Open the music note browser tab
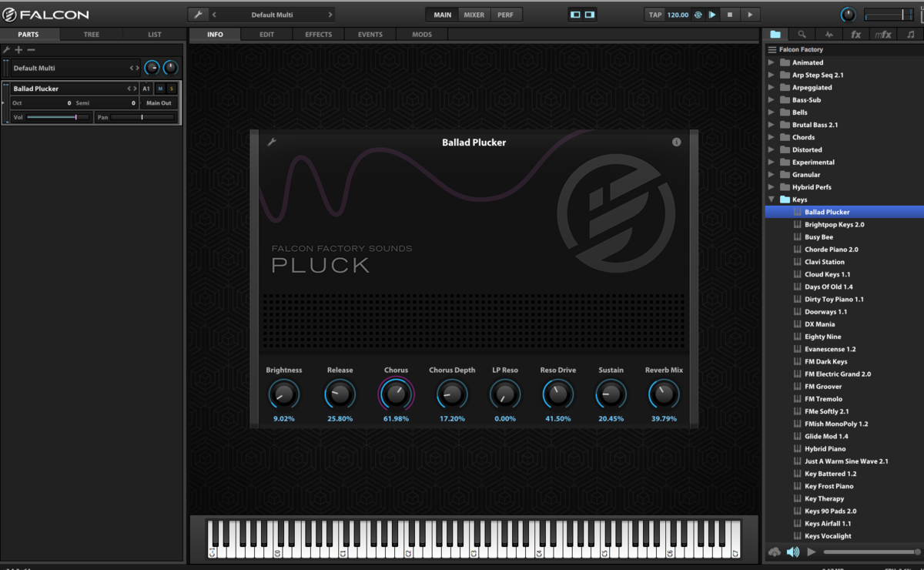924x570 pixels. tap(910, 35)
